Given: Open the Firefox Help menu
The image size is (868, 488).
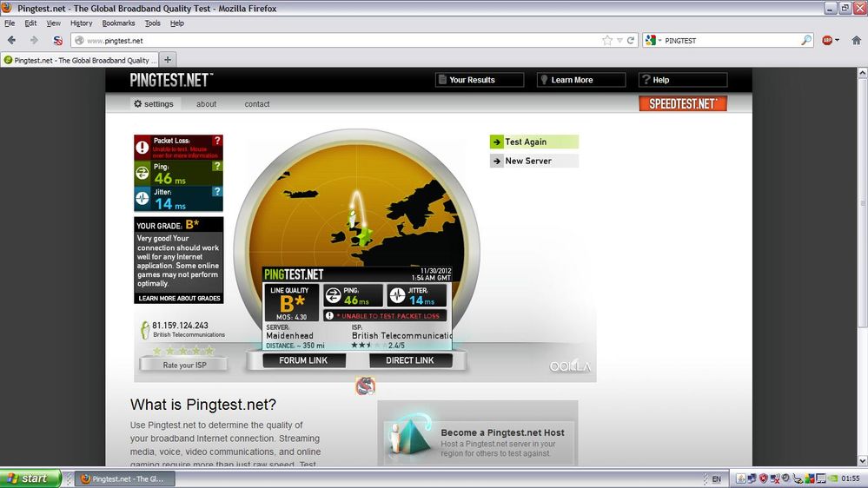Looking at the screenshot, I should [177, 23].
